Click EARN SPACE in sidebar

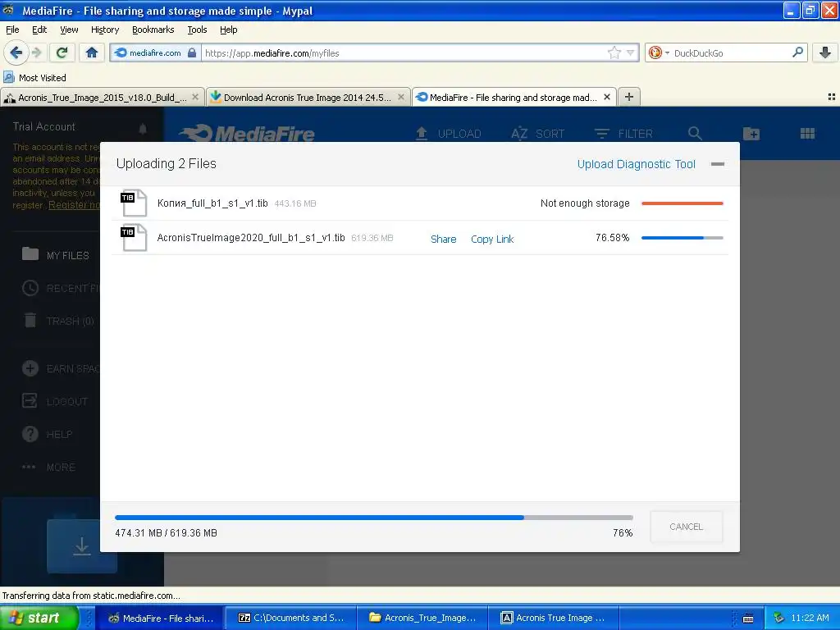click(x=61, y=368)
